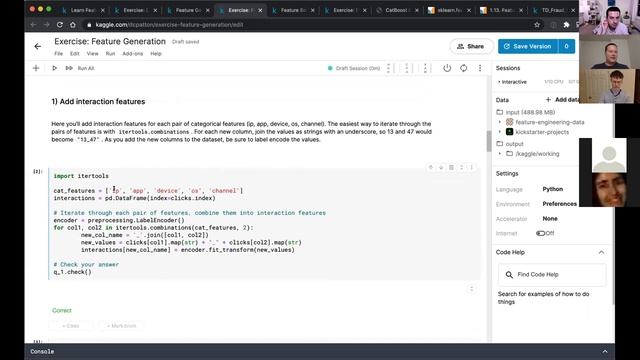Click the Find Code Help search field
Viewport: 640px width, 360px height.
click(x=552, y=275)
